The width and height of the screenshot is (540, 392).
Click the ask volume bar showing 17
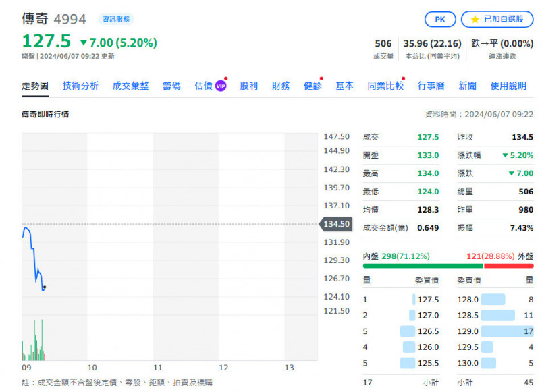pyautogui.click(x=507, y=331)
